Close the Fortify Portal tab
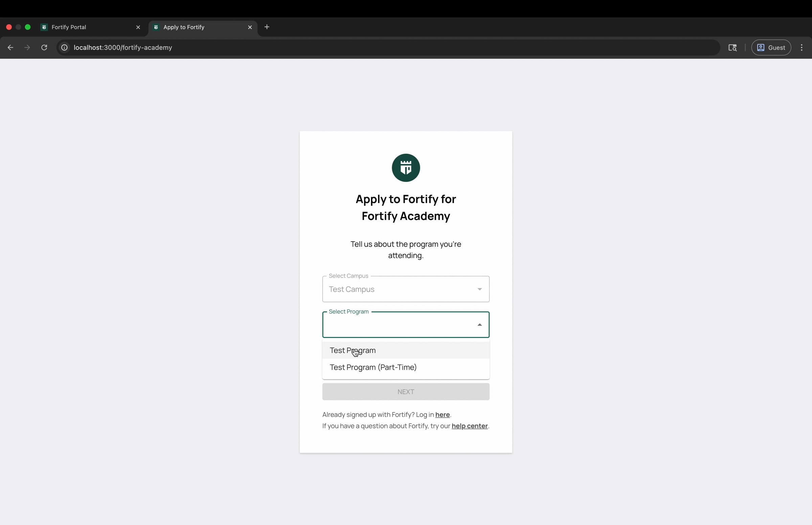The width and height of the screenshot is (812, 525). pyautogui.click(x=138, y=27)
